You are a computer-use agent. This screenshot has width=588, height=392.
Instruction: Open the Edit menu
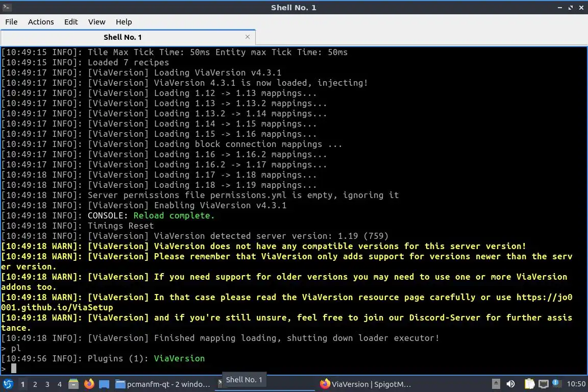click(71, 22)
